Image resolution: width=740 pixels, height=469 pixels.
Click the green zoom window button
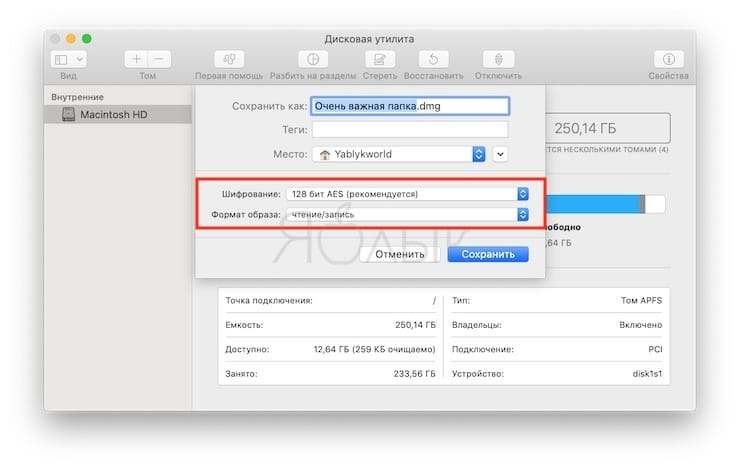tap(87, 39)
